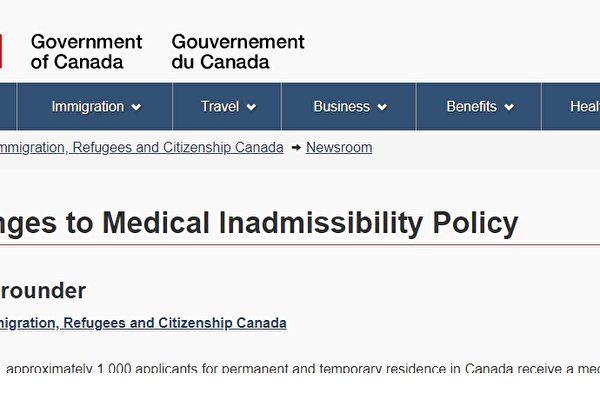Click the paragraph mentioning 1,000 applicants
The width and height of the screenshot is (600, 400).
click(302, 368)
